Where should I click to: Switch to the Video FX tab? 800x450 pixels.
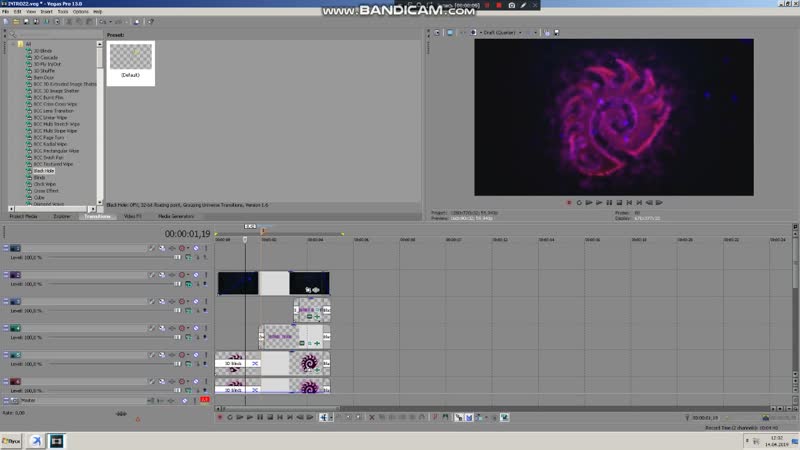(133, 216)
